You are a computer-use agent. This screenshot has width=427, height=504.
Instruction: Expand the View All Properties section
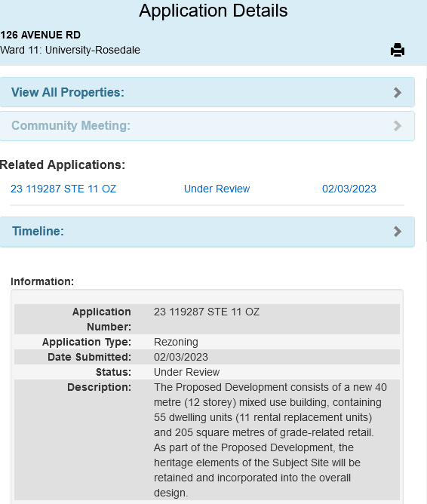(x=207, y=92)
